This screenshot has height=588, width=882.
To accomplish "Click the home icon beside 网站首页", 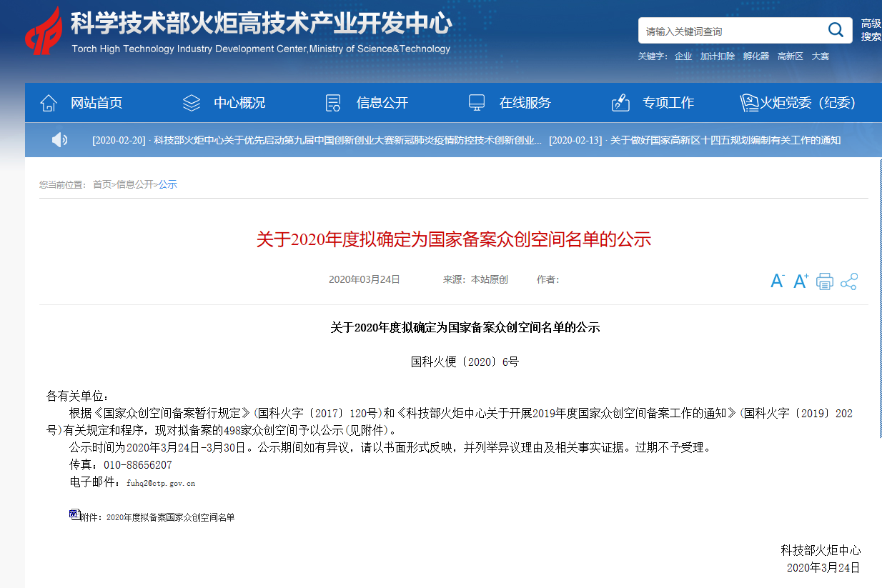I will point(49,103).
